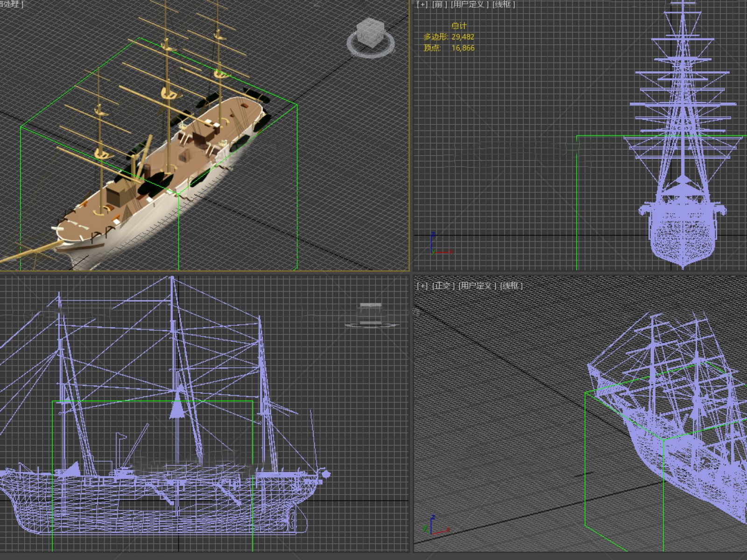
Task: Open the [正交] point-of-view menu label
Action: (443, 286)
